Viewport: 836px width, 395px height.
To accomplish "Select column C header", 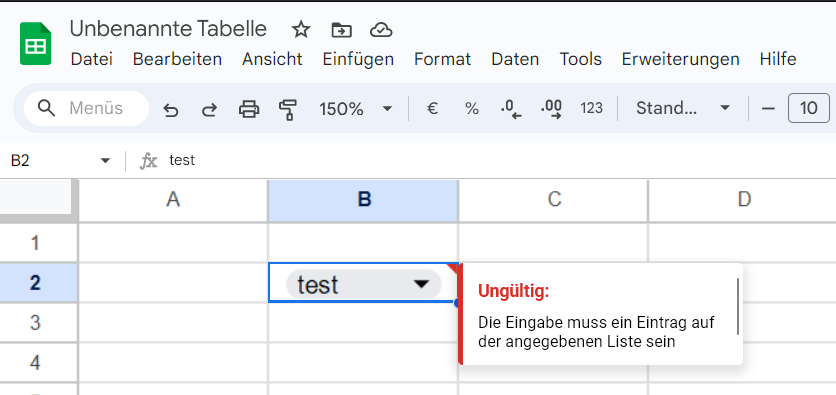I will 554,200.
